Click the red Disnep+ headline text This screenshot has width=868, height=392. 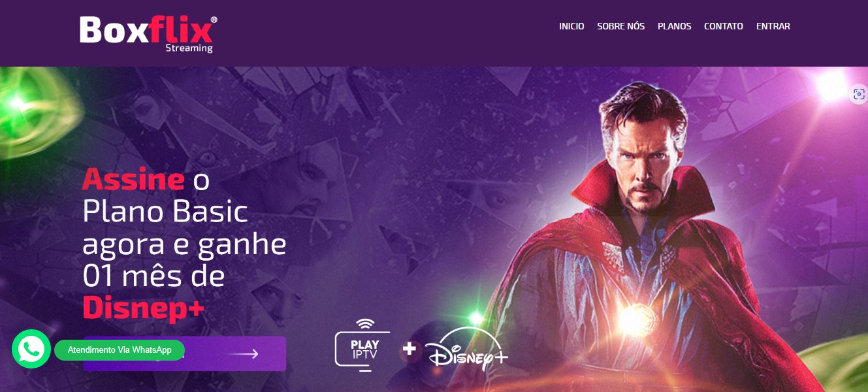point(143,308)
